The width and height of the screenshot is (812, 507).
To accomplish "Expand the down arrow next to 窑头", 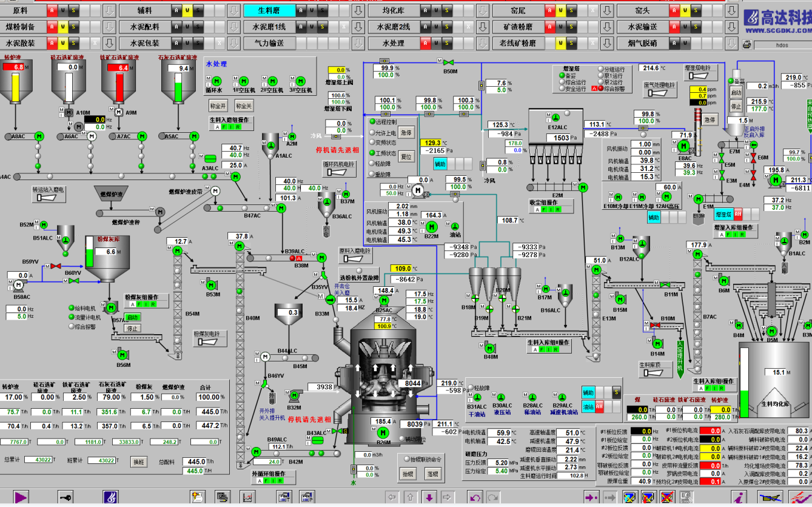I will pyautogui.click(x=732, y=11).
